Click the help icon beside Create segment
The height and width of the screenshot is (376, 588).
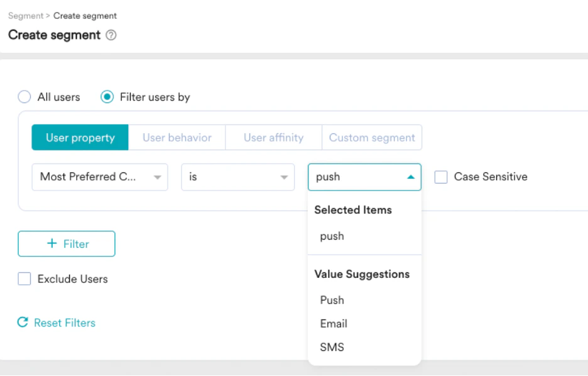click(111, 35)
